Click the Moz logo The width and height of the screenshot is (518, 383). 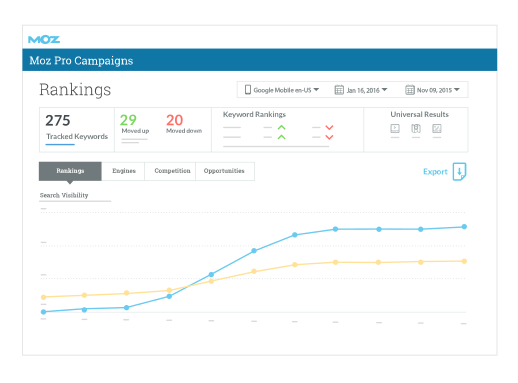pyautogui.click(x=44, y=40)
